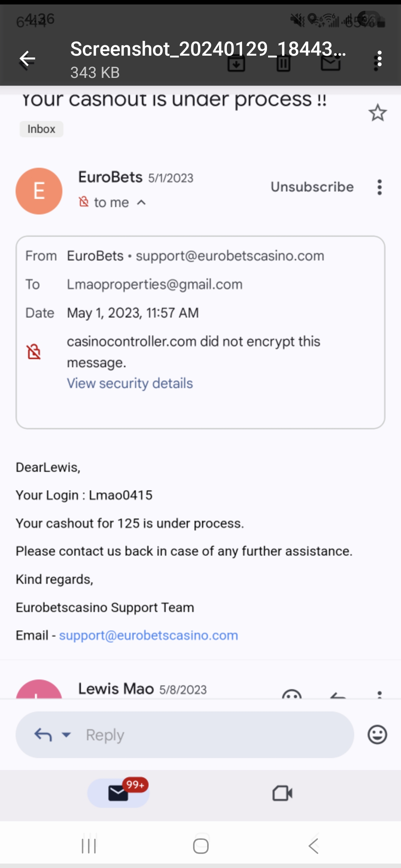Tap the back arrow in the header
The width and height of the screenshot is (401, 868).
27,59
